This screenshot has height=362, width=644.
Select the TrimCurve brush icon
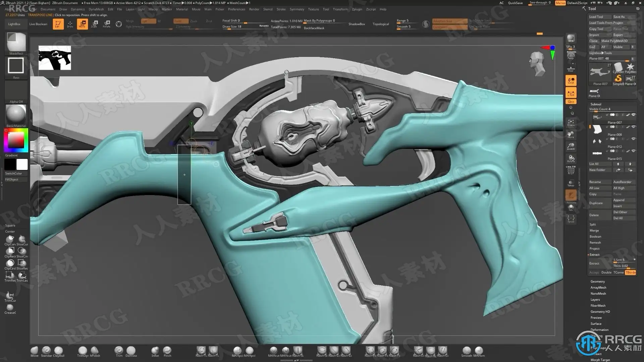click(x=10, y=296)
